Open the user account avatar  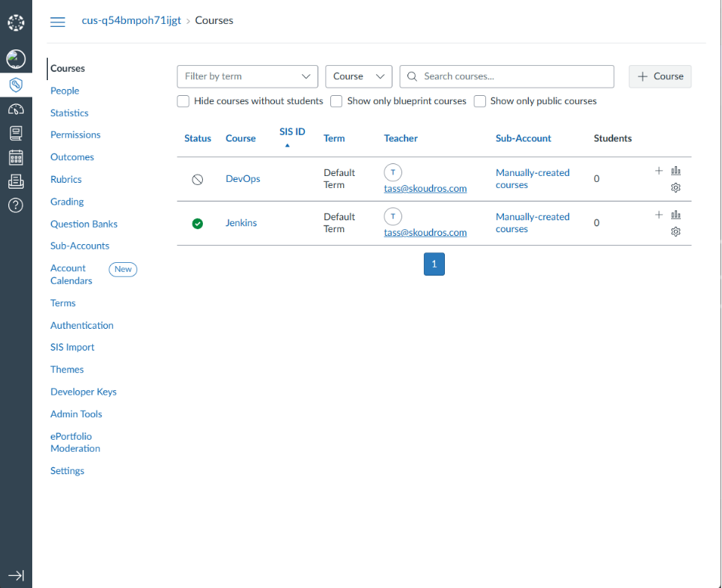coord(16,59)
